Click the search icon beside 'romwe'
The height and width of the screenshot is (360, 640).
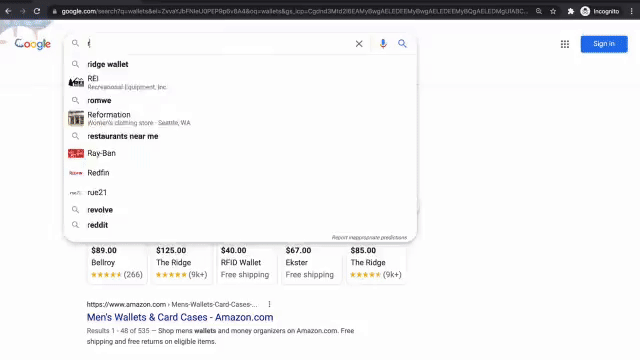point(76,100)
